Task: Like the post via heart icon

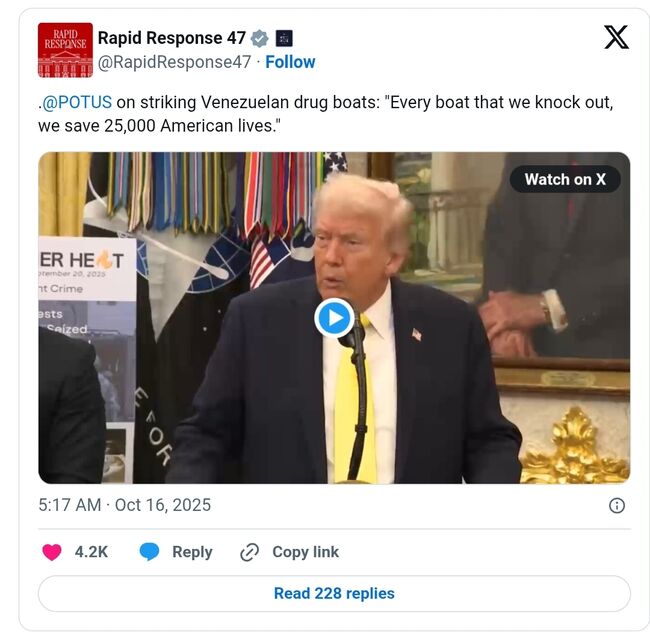Action: tap(52, 552)
